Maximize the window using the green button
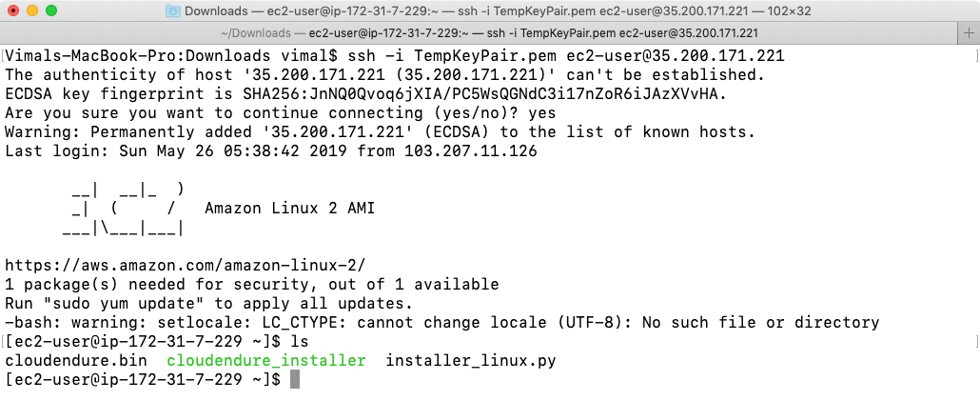980x401 pixels. (x=51, y=10)
